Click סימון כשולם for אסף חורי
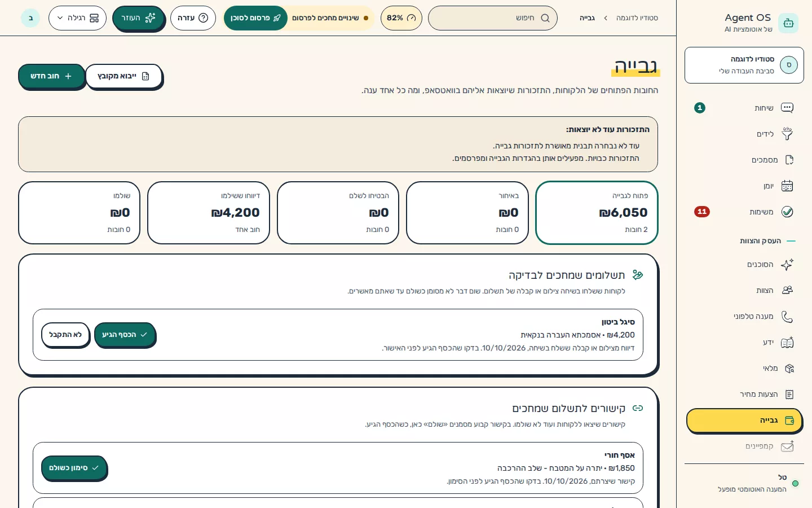The height and width of the screenshot is (508, 812). click(x=74, y=468)
